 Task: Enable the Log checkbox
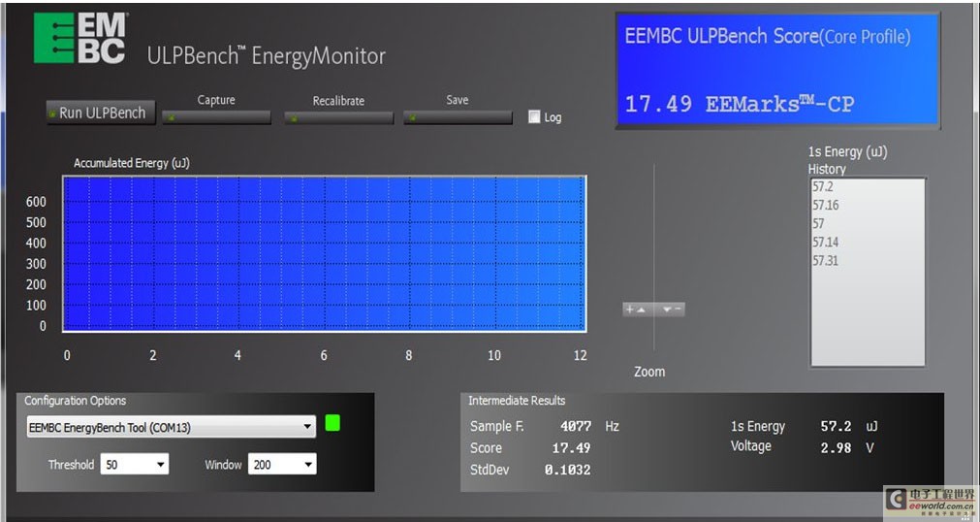[x=534, y=117]
